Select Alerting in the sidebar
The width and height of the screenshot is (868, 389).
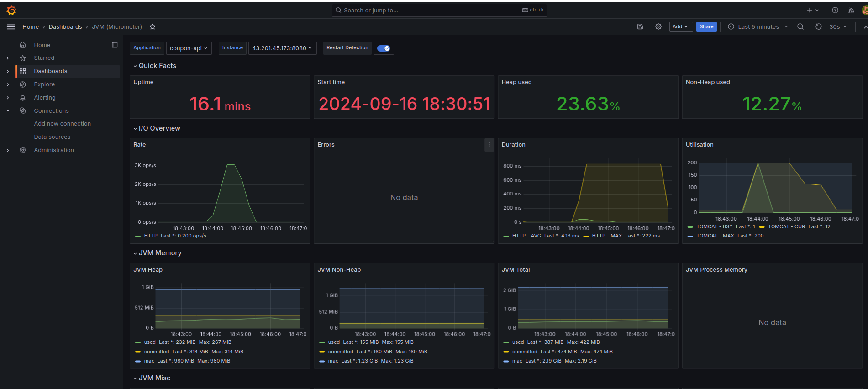click(x=45, y=98)
